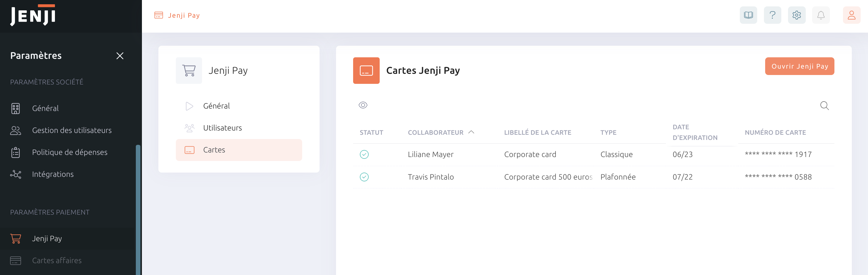
Task: Open the documentation book icon
Action: pos(748,15)
